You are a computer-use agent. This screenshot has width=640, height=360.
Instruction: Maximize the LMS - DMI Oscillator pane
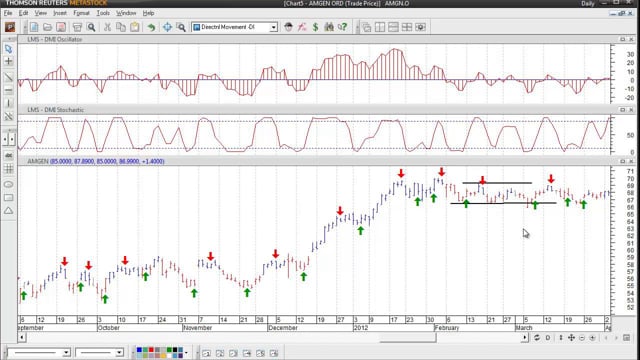tap(622, 39)
